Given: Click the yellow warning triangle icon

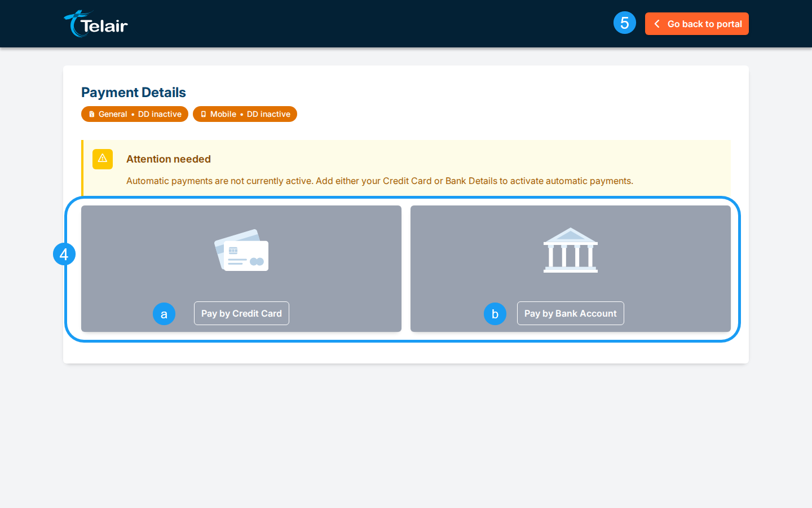Looking at the screenshot, I should point(103,159).
